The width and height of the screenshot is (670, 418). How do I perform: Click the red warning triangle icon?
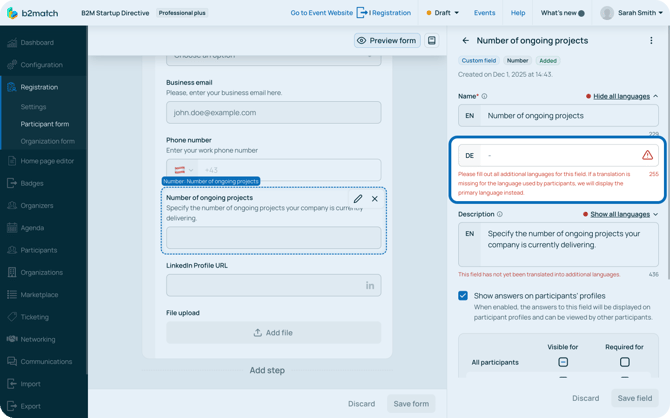click(x=647, y=155)
